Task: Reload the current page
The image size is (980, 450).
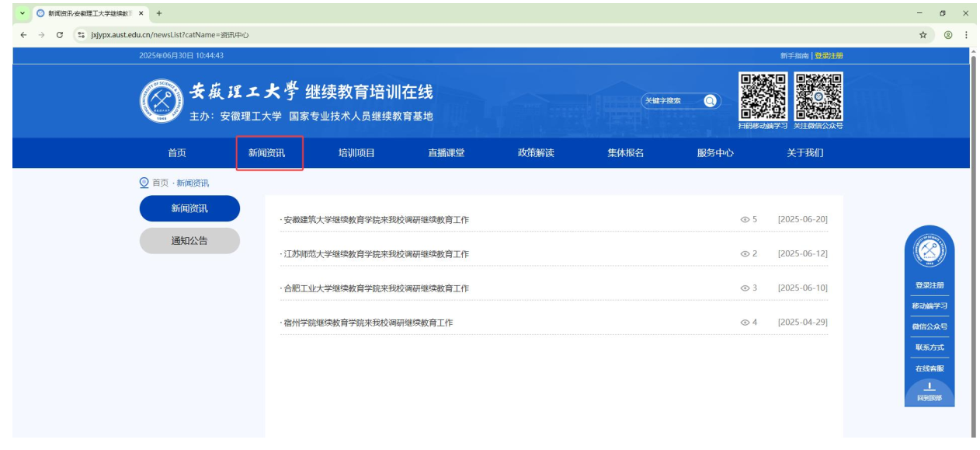Action: click(60, 35)
